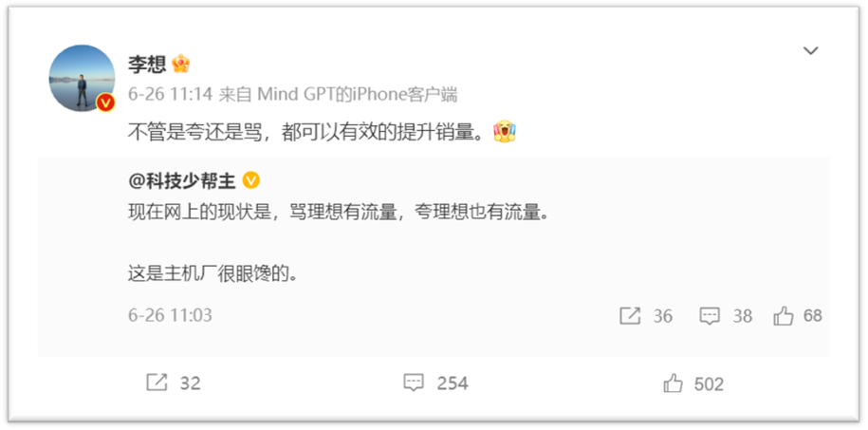Repost the quoted post with 36 shares
868x430 pixels.
[x=646, y=316]
